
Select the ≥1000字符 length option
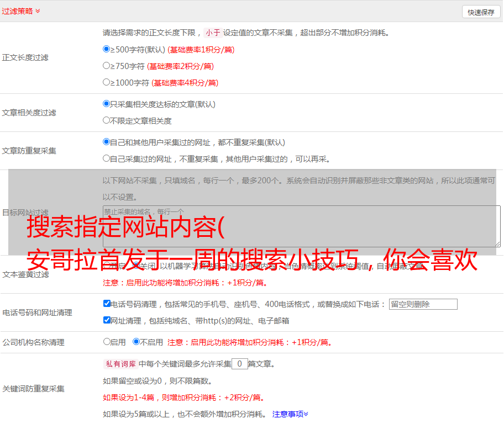[x=107, y=82]
